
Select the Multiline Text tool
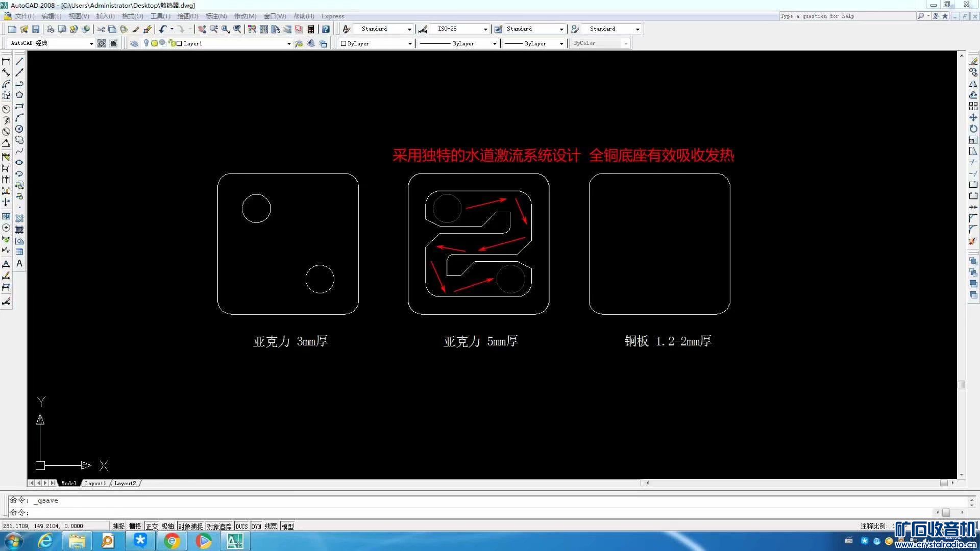(x=19, y=263)
